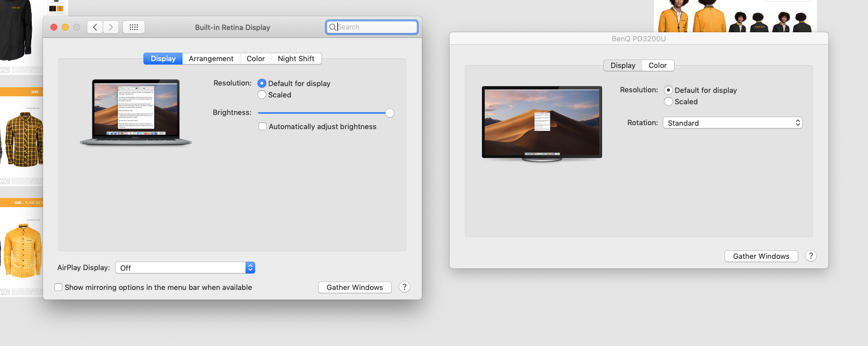Enable Automatically adjust brightness checkbox

coord(262,126)
